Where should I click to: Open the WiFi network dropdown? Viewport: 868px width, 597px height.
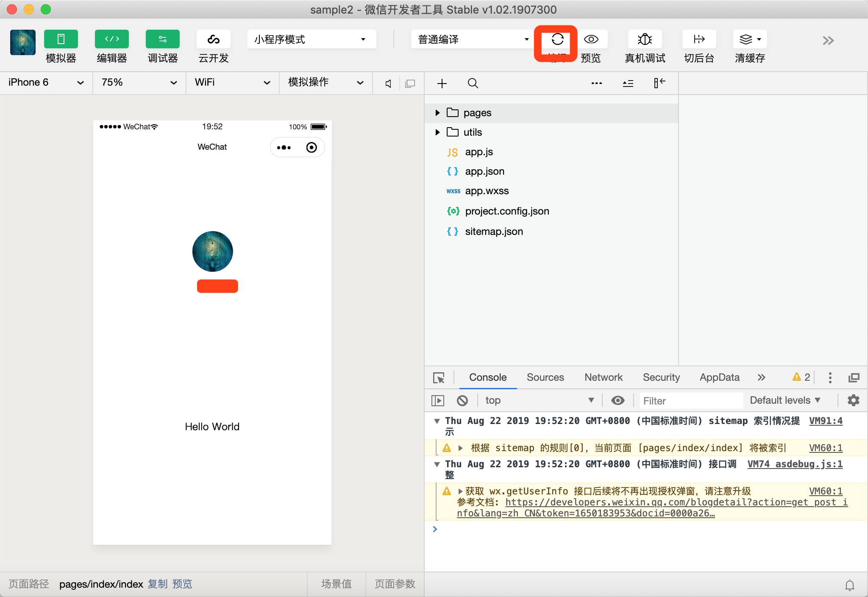[233, 83]
